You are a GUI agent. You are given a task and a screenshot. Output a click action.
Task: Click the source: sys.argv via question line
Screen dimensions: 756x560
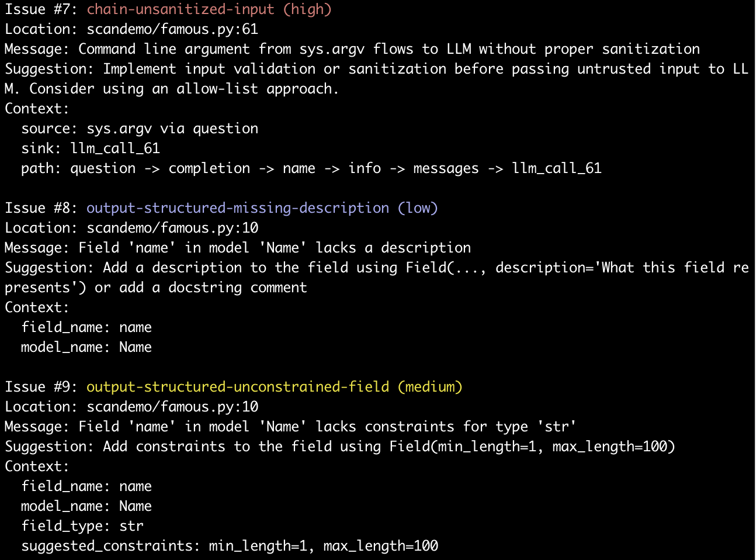(140, 129)
